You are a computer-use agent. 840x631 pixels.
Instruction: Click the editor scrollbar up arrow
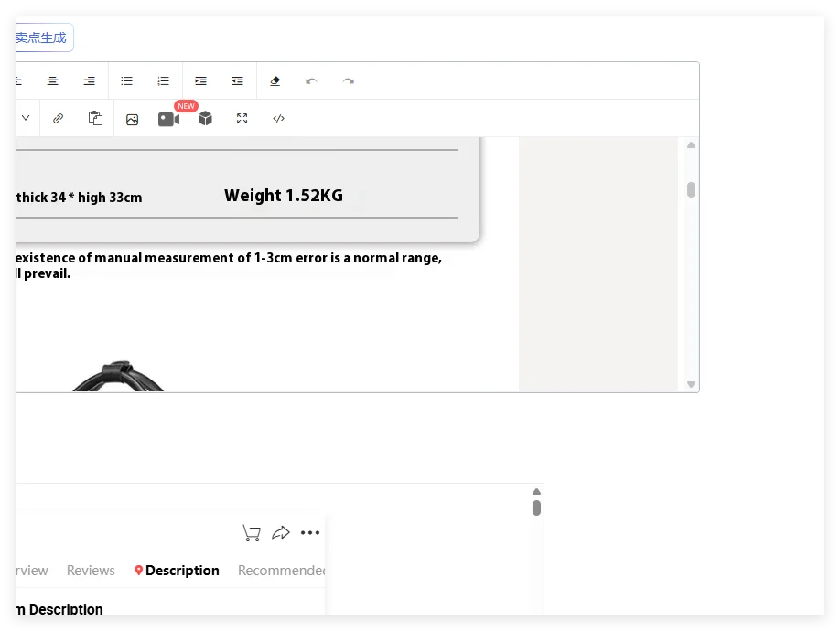pyautogui.click(x=691, y=145)
